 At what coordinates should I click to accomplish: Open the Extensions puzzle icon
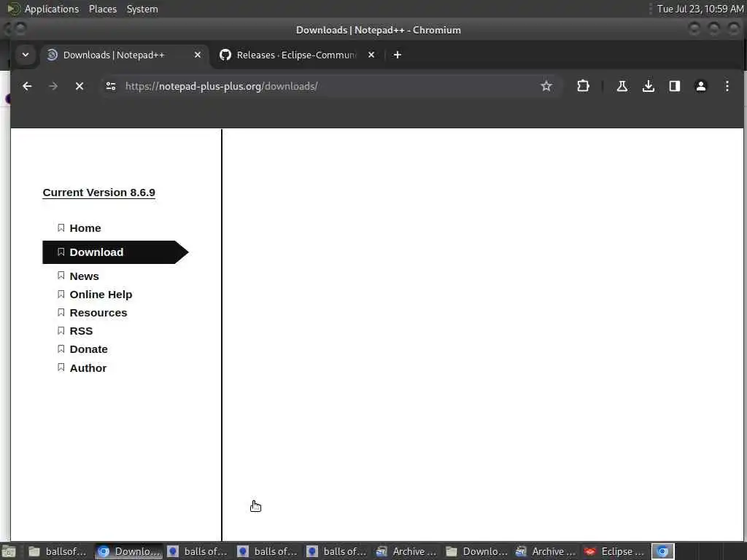coord(583,86)
